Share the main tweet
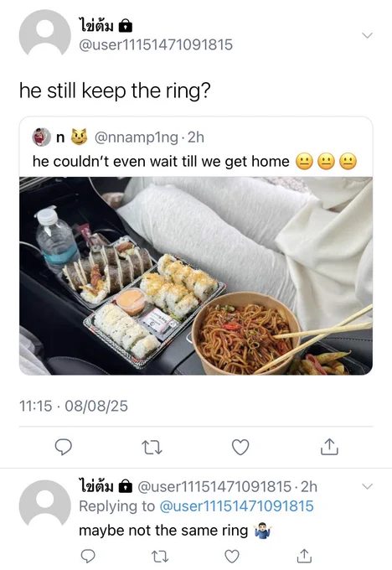The height and width of the screenshot is (570, 392). click(x=329, y=447)
